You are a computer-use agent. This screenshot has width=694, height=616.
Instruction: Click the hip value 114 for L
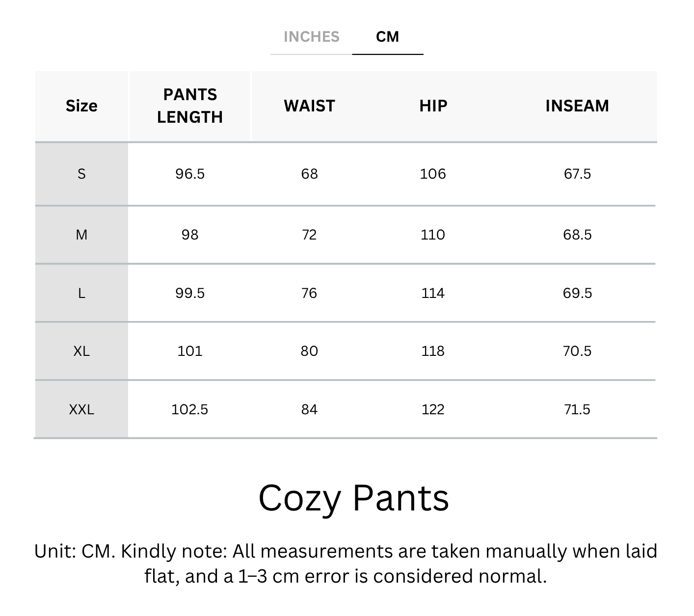[433, 293]
